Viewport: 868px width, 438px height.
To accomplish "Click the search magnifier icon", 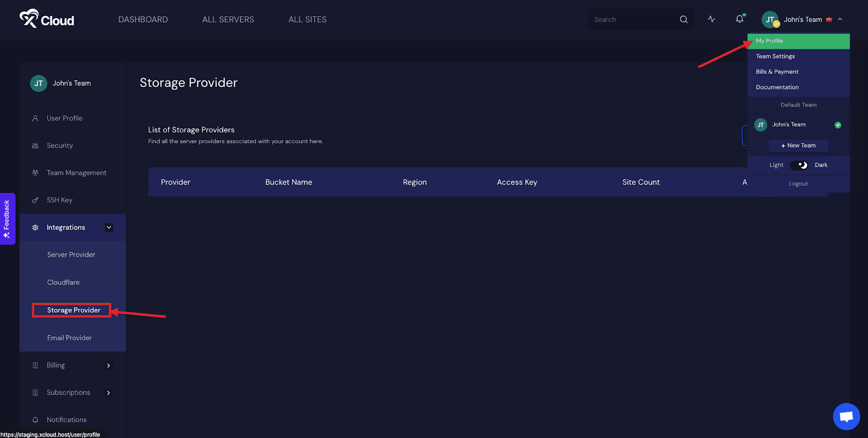I will [x=684, y=20].
